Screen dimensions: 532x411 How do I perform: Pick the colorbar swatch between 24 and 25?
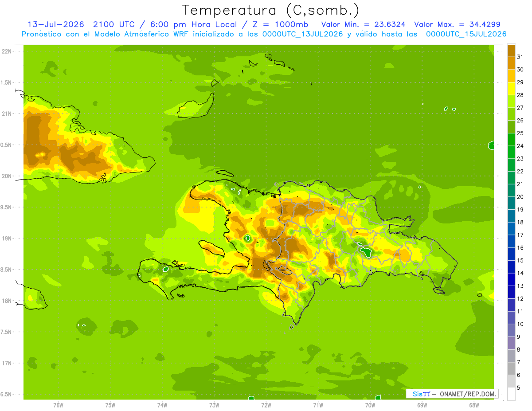[x=511, y=140]
